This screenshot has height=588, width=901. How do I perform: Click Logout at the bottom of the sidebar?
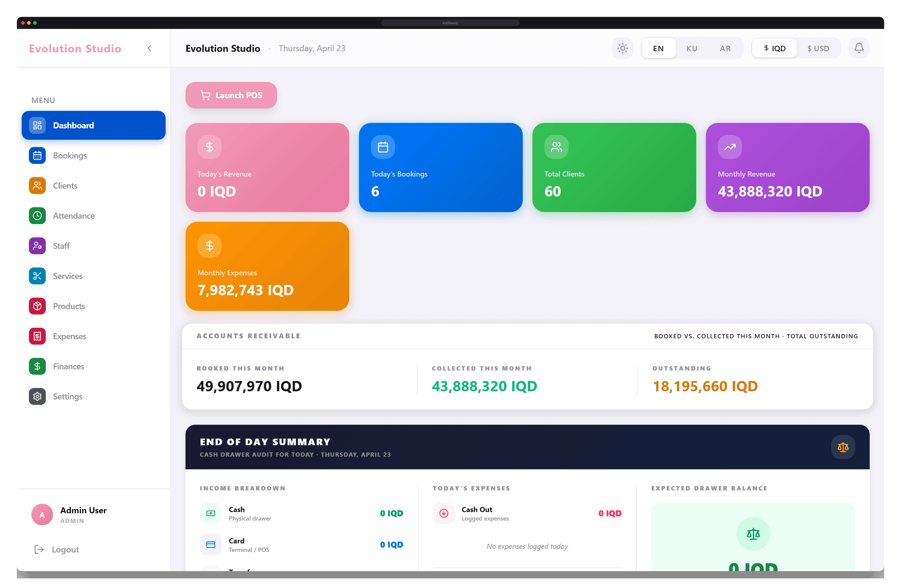pyautogui.click(x=65, y=549)
